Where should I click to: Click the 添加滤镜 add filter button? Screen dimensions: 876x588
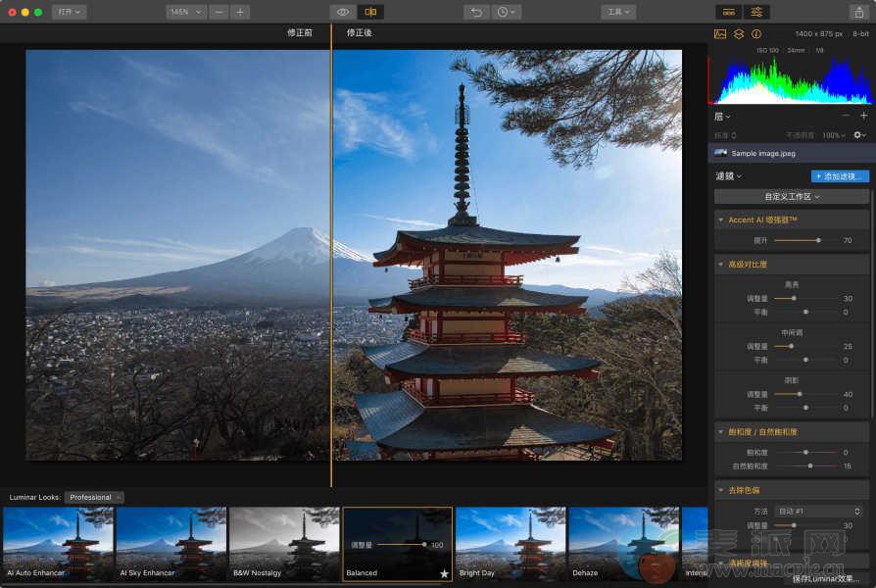840,176
